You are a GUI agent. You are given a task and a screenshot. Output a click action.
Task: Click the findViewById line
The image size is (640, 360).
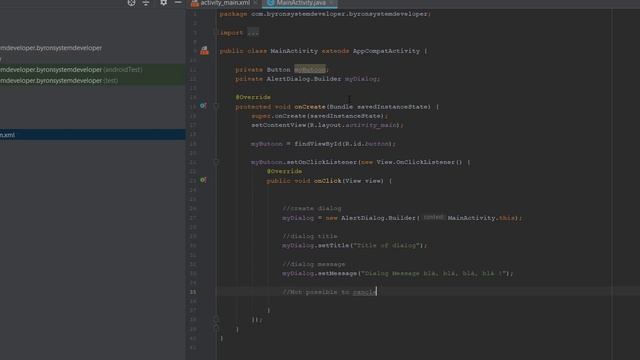323,144
